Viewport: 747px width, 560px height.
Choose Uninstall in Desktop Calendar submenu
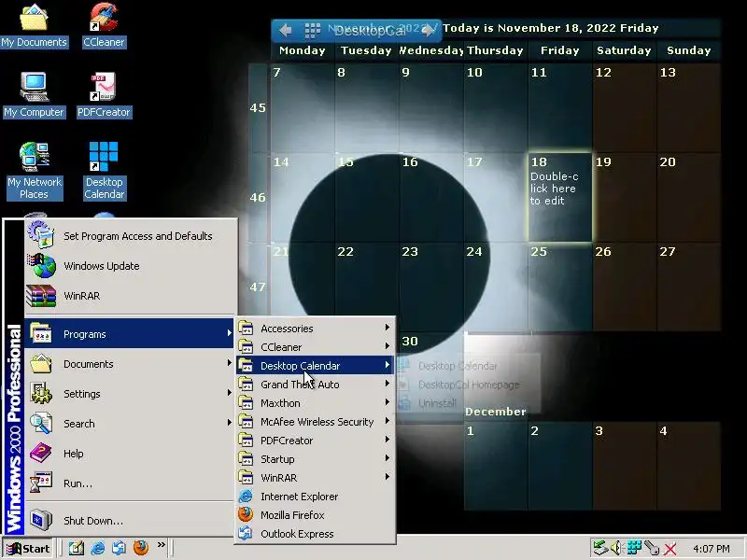[x=468, y=403]
